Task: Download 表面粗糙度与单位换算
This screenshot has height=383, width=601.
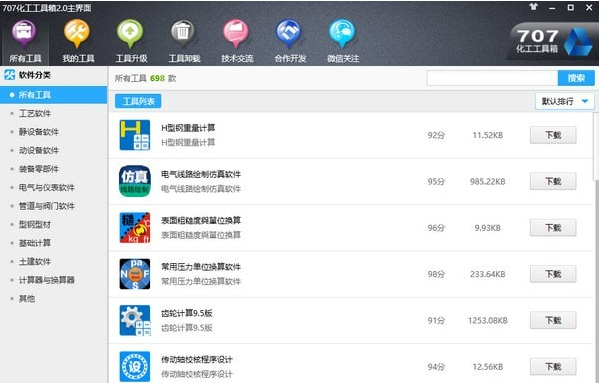Action: point(553,227)
